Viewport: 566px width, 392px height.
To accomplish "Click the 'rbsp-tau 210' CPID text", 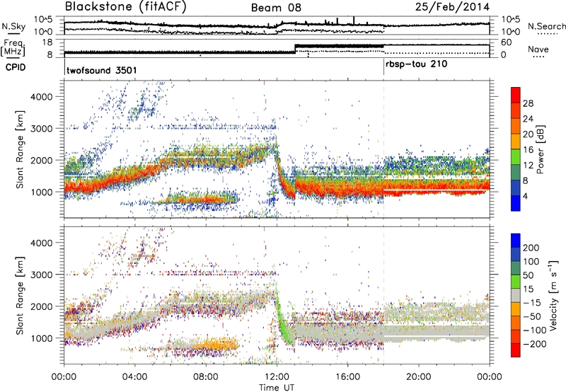I will [417, 64].
